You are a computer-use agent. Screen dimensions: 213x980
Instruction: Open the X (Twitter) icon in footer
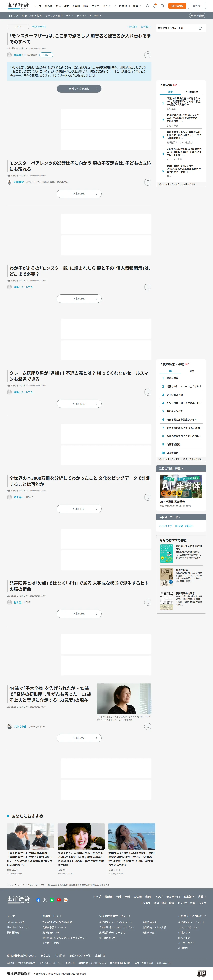click(45, 900)
